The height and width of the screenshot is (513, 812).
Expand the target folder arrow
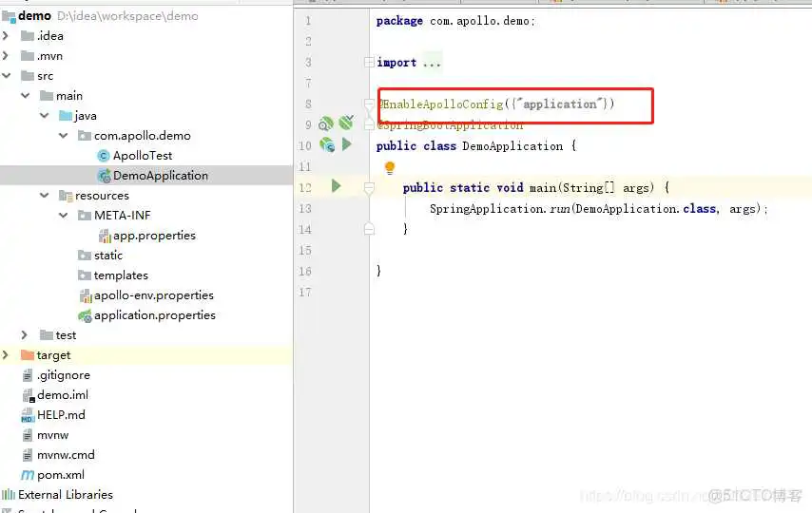[7, 354]
